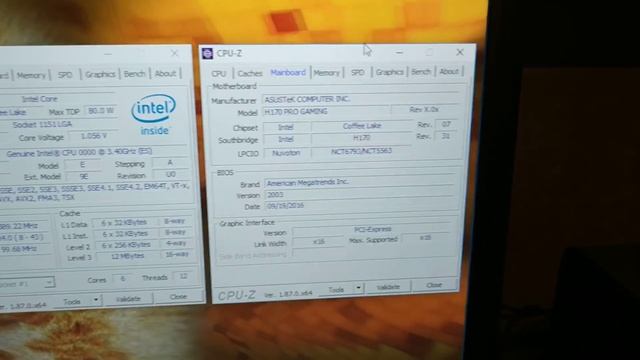Click the Revision U0 value
The image size is (640, 360).
pyautogui.click(x=171, y=174)
